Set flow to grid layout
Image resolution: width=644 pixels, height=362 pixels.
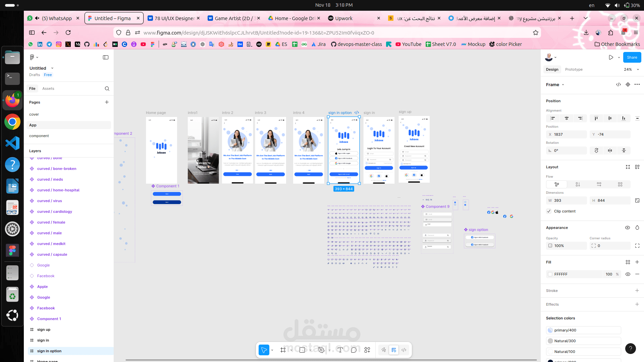point(620,184)
